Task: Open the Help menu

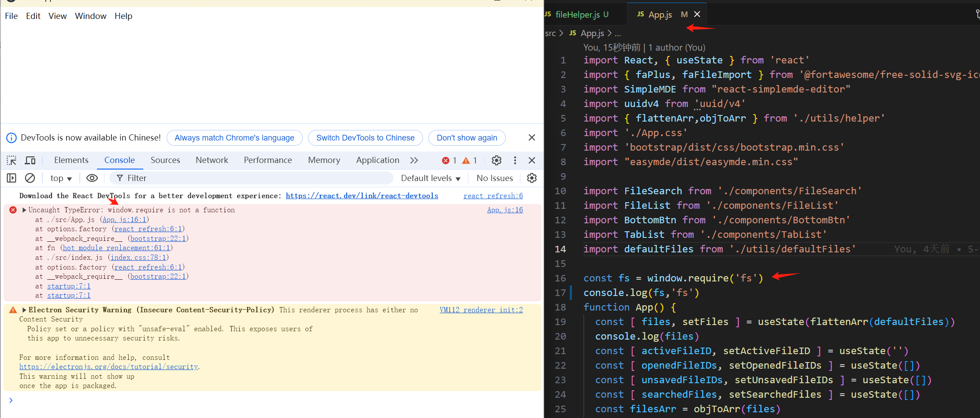Action: (123, 16)
